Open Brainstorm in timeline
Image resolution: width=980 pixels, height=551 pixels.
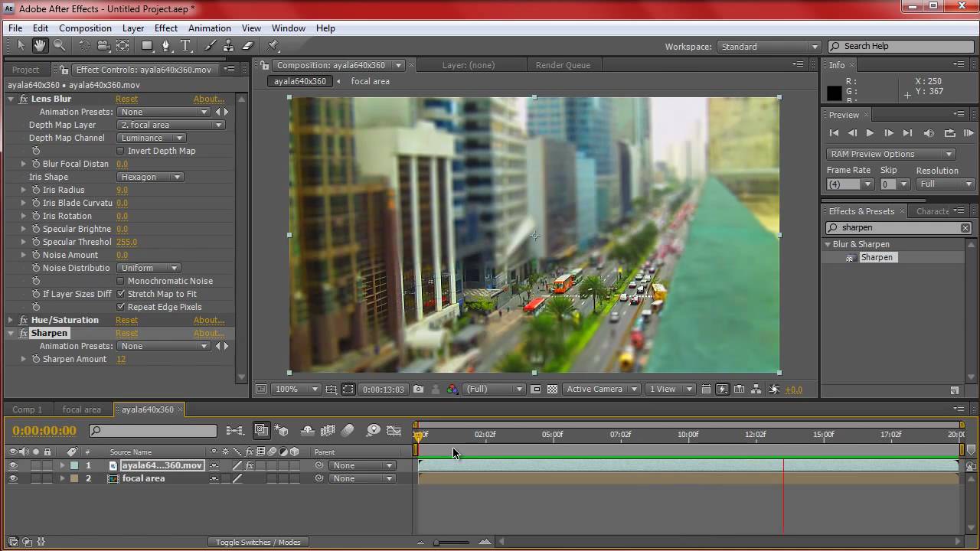[x=373, y=431]
